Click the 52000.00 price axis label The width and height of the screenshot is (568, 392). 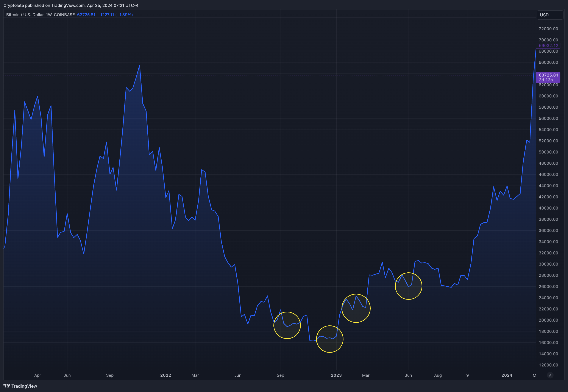(548, 141)
